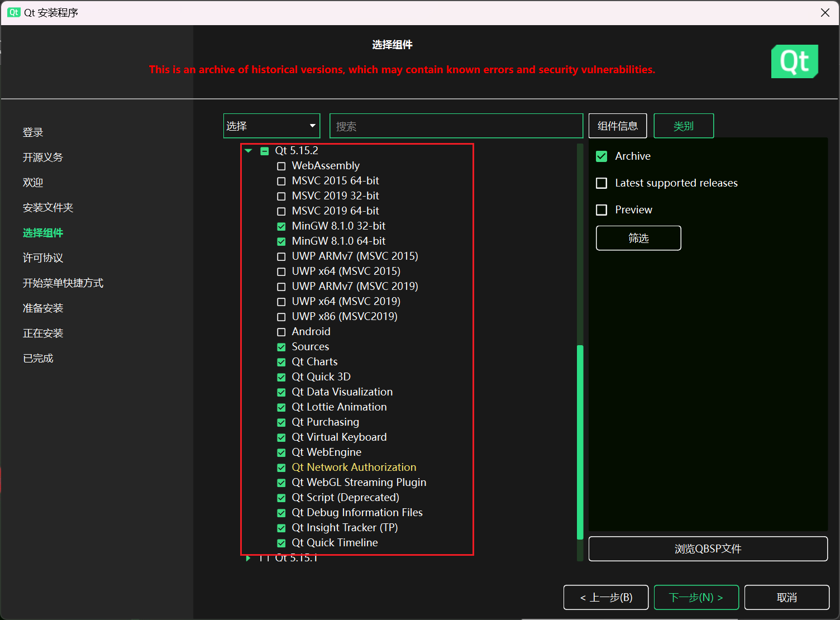Select the 选择组件 step in sidebar
Screen dimensions: 840x620
(x=43, y=233)
